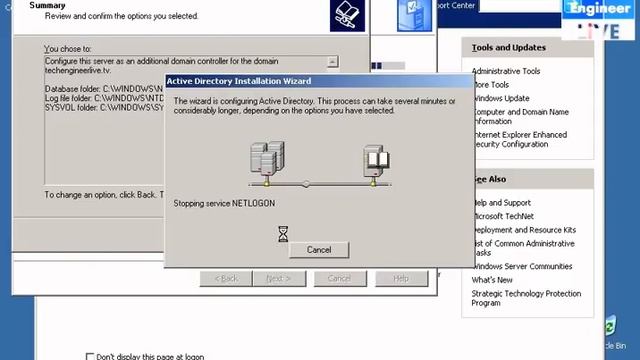
Task: Open Strategic Technology Protection Program link
Action: point(526,298)
